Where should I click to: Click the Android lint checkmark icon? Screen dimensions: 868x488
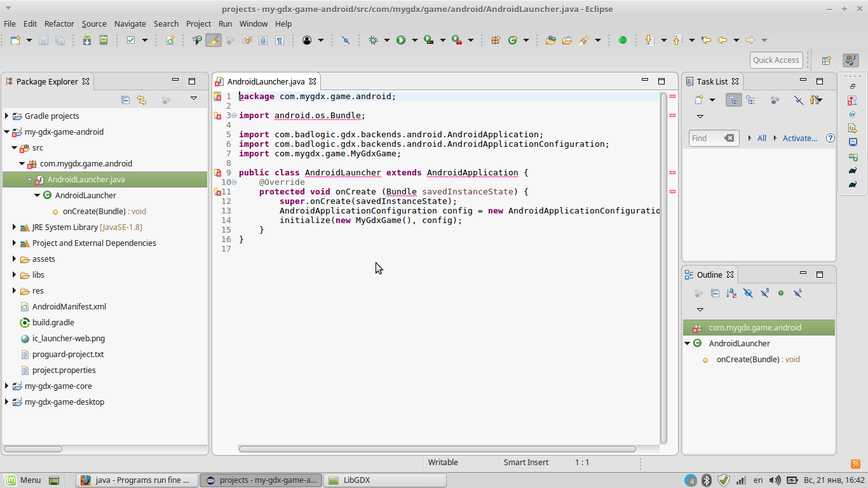(x=132, y=40)
